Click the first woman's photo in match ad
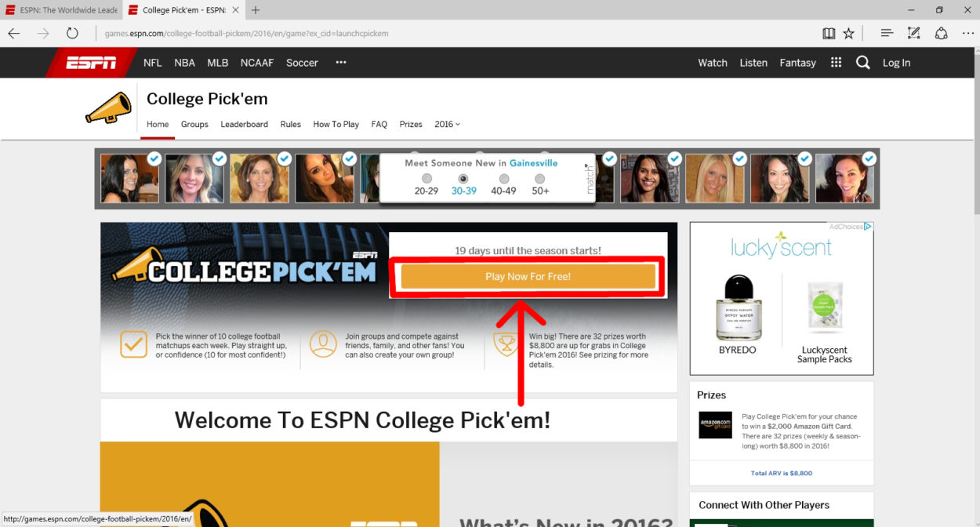The image size is (980, 527). coord(129,178)
